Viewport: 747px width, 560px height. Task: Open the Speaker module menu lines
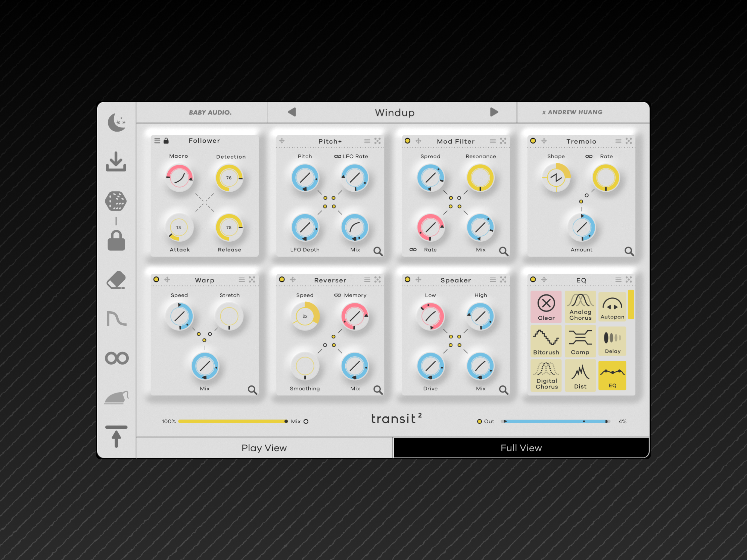493,280
